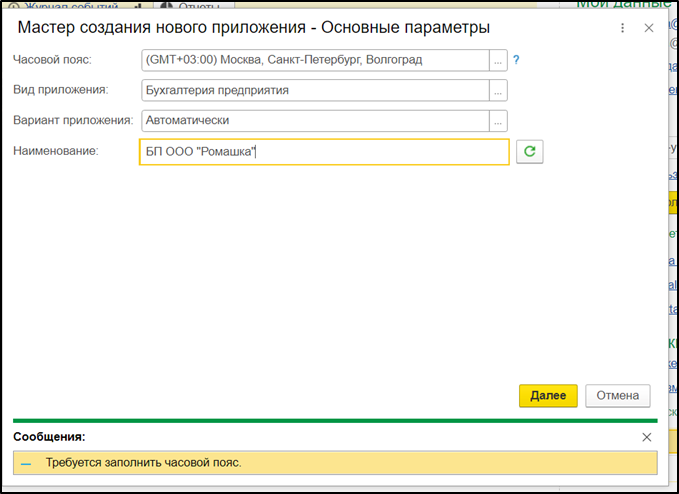679x494 pixels.
Task: Click the Вид приложения field
Action: point(315,90)
